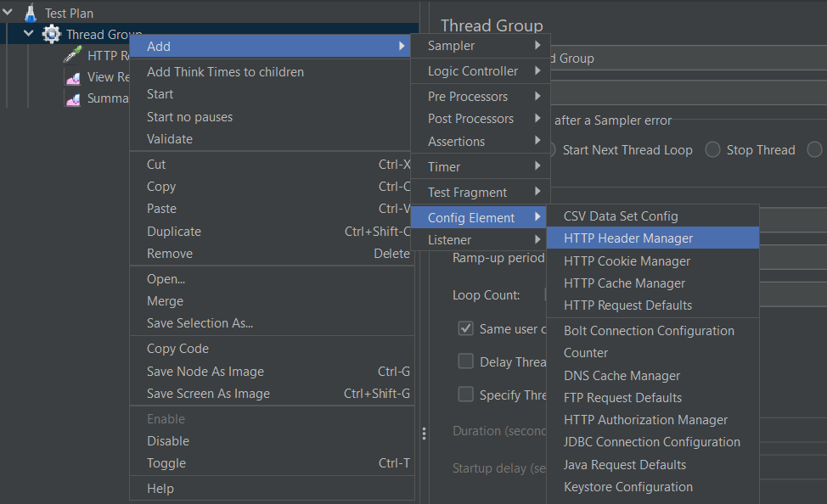Choose Merge from the context menu
Screen dimensions: 827x504
pos(272,301)
